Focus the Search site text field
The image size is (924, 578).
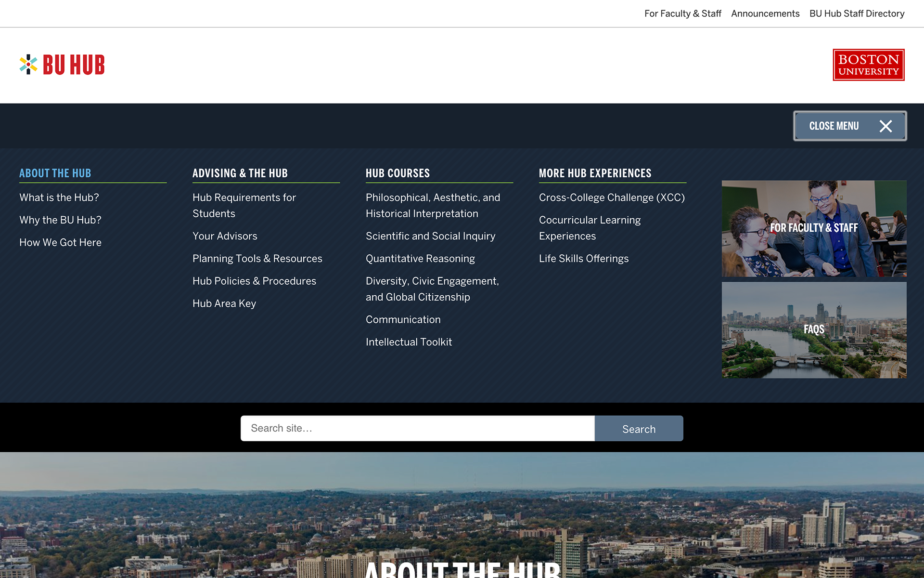pyautogui.click(x=417, y=428)
